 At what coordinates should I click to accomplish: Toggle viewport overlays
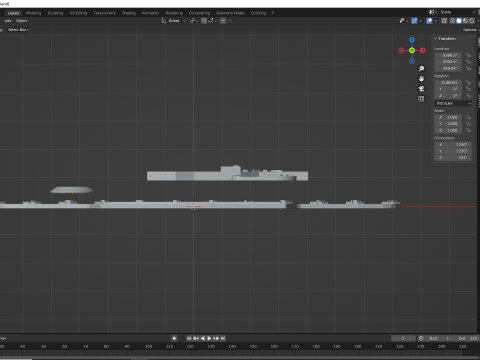point(429,21)
